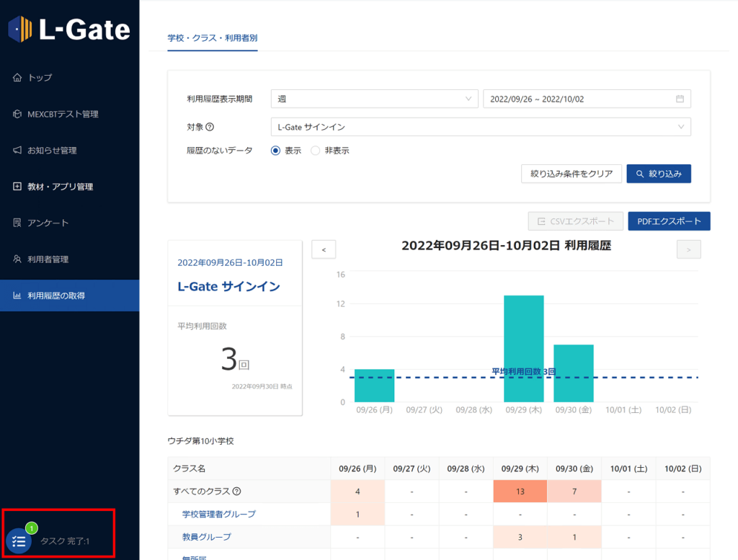Open お知らせ管理 in the sidebar

[x=70, y=150]
